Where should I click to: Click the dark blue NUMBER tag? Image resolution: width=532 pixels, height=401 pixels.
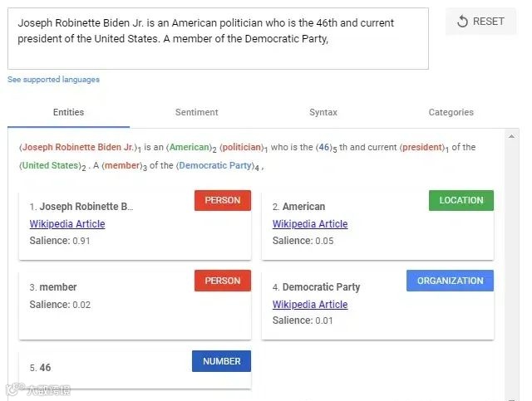point(221,361)
